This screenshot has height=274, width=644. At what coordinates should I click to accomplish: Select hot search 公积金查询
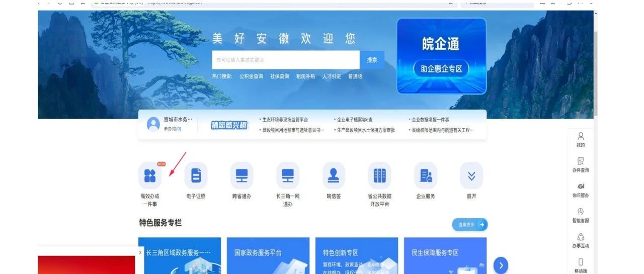coord(251,76)
